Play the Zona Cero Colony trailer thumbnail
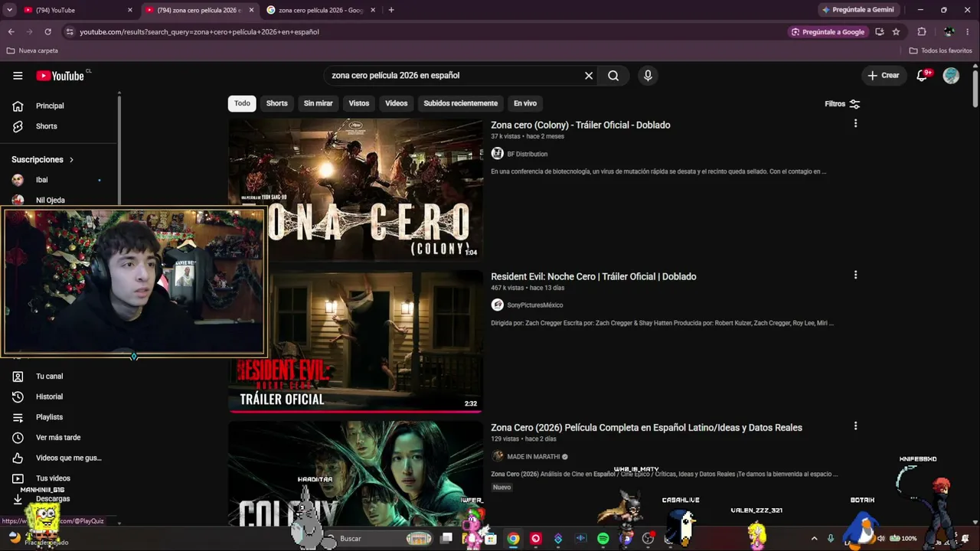Screen dimensions: 980x551 pyautogui.click(x=355, y=189)
